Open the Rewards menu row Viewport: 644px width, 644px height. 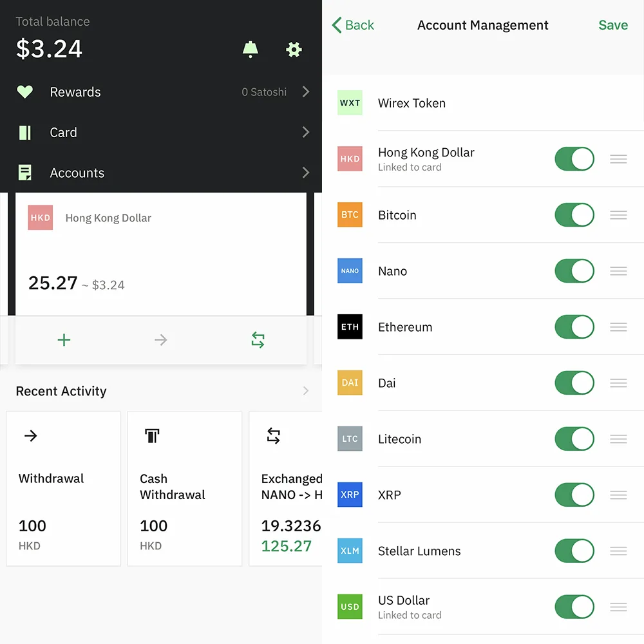click(x=161, y=91)
